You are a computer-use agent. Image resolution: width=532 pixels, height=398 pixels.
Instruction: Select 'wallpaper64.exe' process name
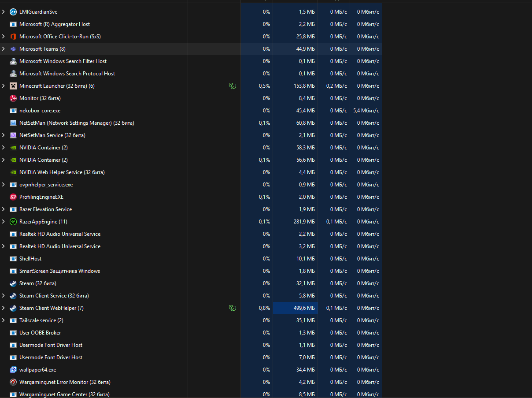[x=38, y=370]
